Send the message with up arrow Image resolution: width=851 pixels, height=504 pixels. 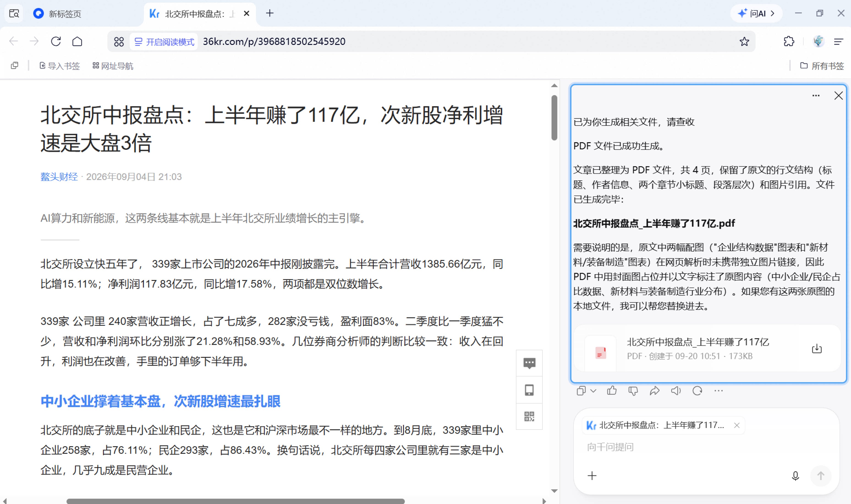click(821, 476)
